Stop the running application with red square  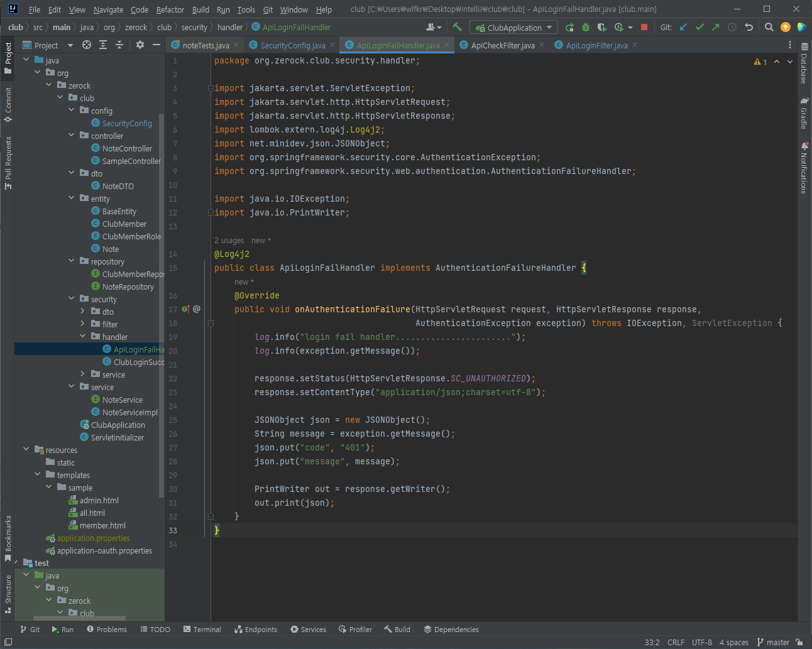click(644, 27)
